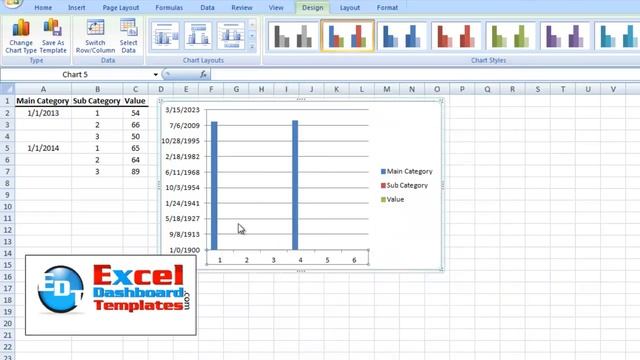Select the cell with value 54
Screen dimensions: 640x360
(135, 113)
